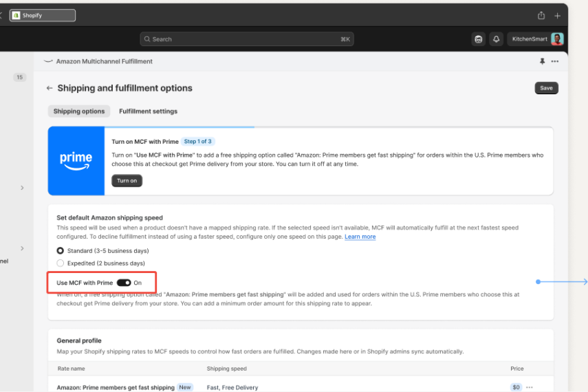
Task: Toggle the Use MCF with Prime switch
Action: [124, 283]
